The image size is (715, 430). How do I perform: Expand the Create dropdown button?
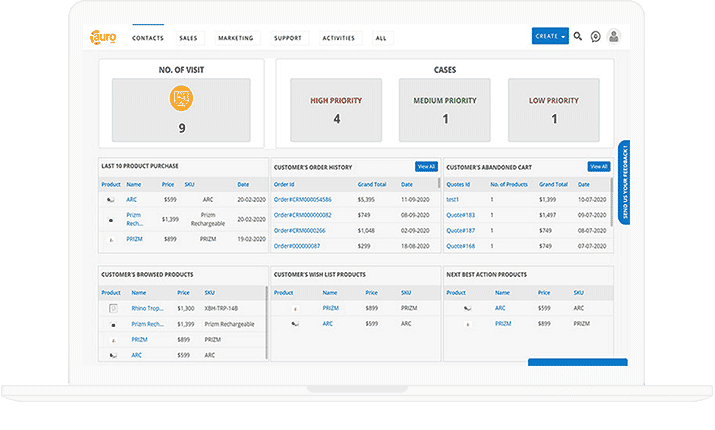pos(550,36)
